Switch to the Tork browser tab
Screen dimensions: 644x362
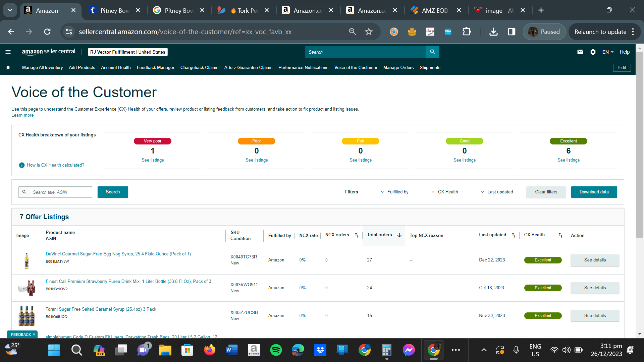[243, 10]
